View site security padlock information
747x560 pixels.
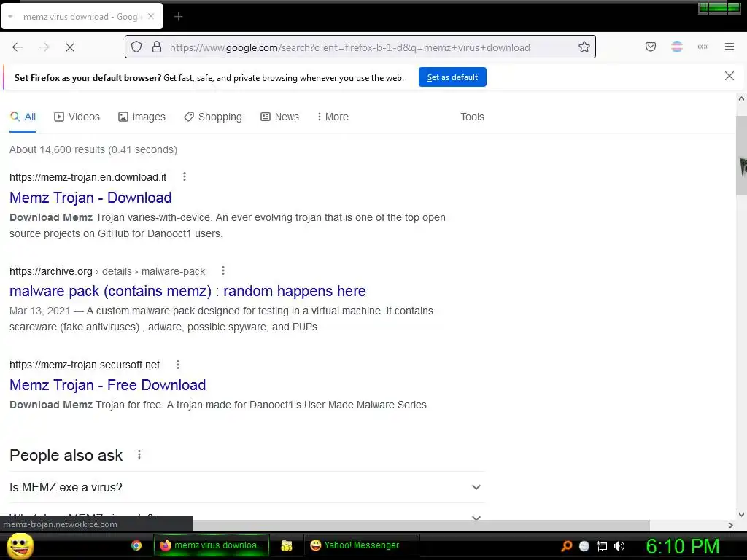pyautogui.click(x=157, y=47)
